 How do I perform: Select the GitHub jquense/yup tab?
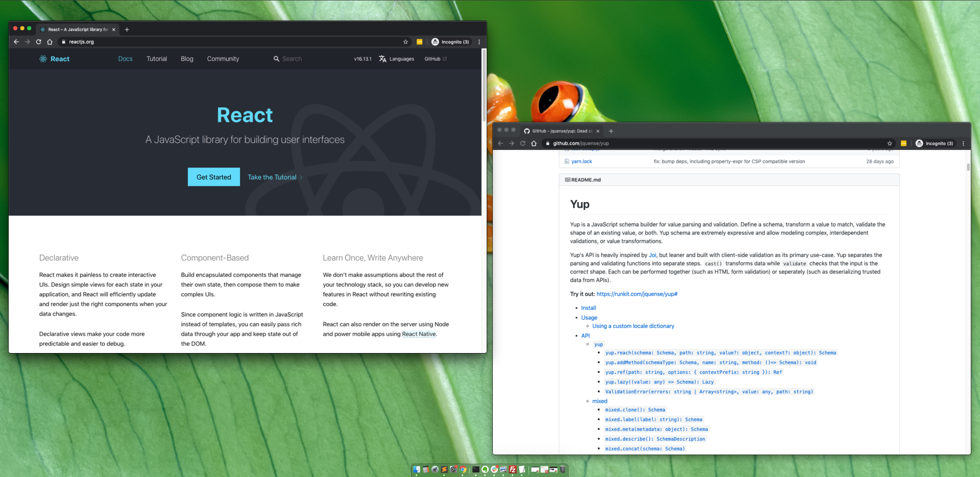pos(562,131)
